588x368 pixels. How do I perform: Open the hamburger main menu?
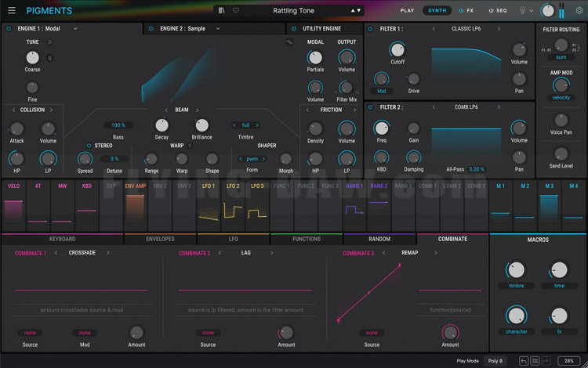[x=12, y=10]
